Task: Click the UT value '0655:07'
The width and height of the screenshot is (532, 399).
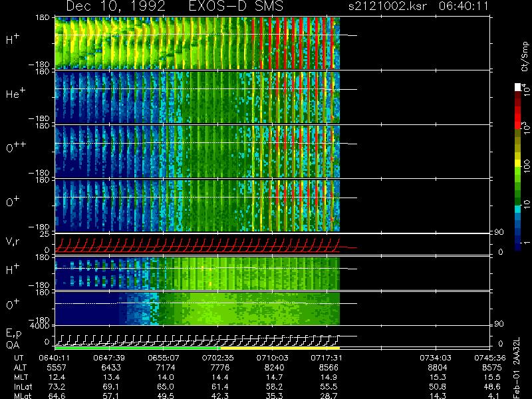Action: (164, 358)
